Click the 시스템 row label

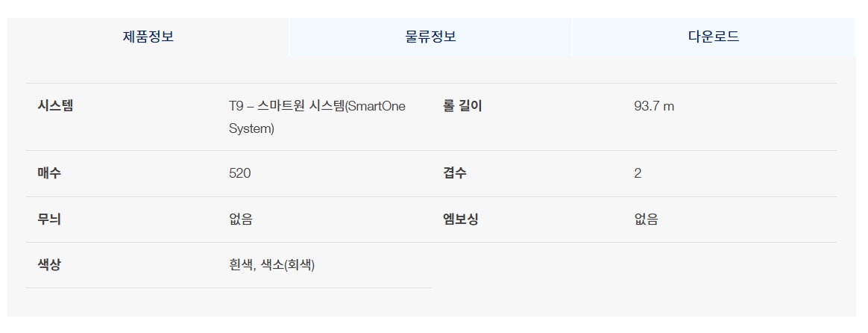point(55,106)
